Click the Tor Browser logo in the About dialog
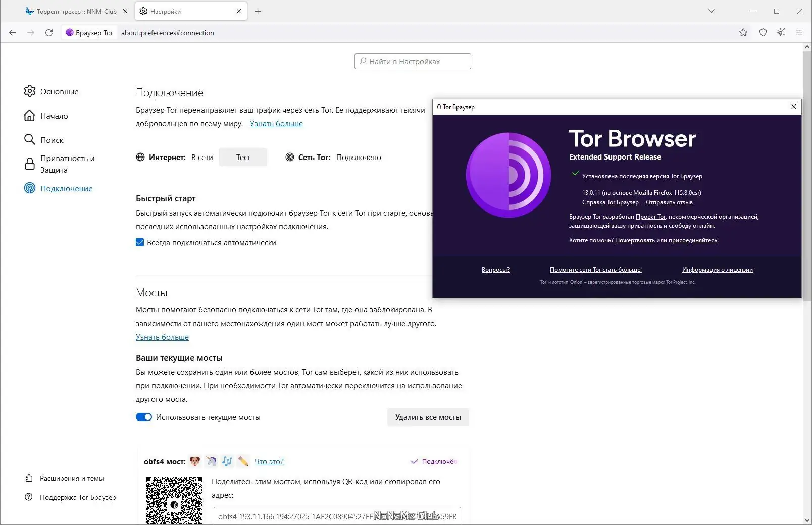The image size is (812, 525). coord(509,175)
